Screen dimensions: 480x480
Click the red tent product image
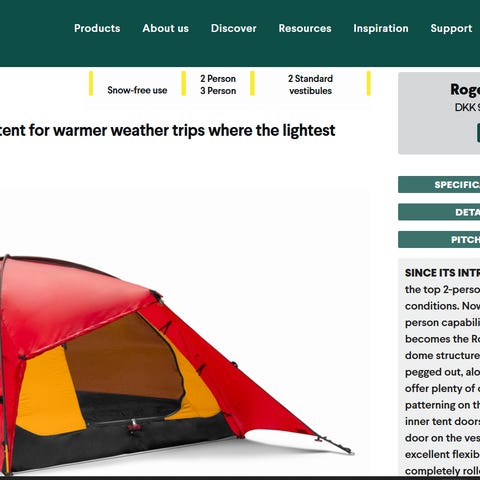pos(173,365)
